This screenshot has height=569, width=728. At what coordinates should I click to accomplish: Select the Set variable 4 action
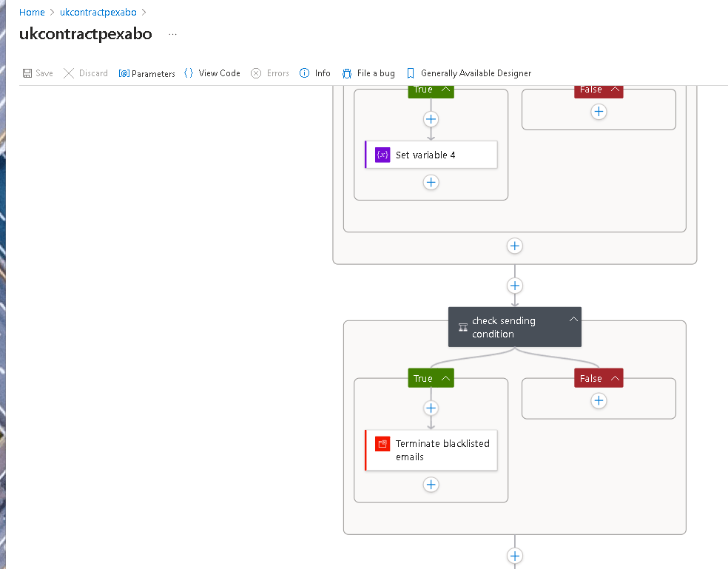point(431,155)
